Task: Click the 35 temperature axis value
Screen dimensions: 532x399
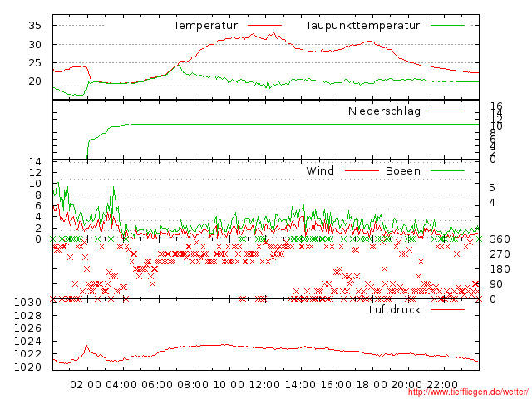Action: coord(35,26)
